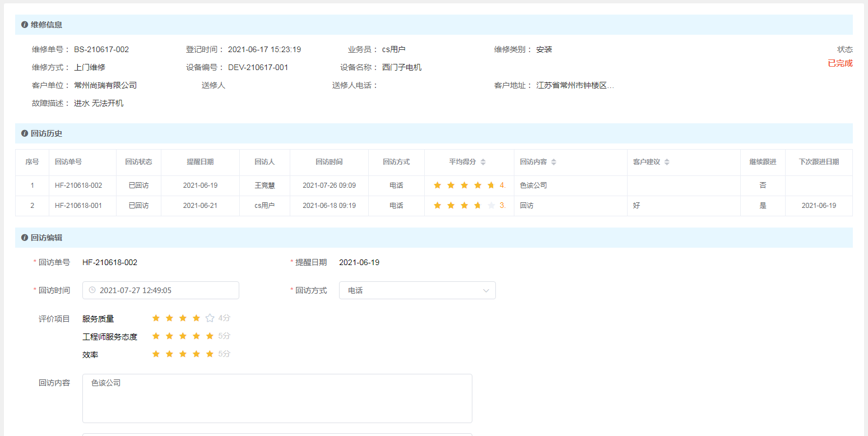The width and height of the screenshot is (868, 436).
Task: Set 服务质量 rating to the second star
Action: tap(169, 318)
